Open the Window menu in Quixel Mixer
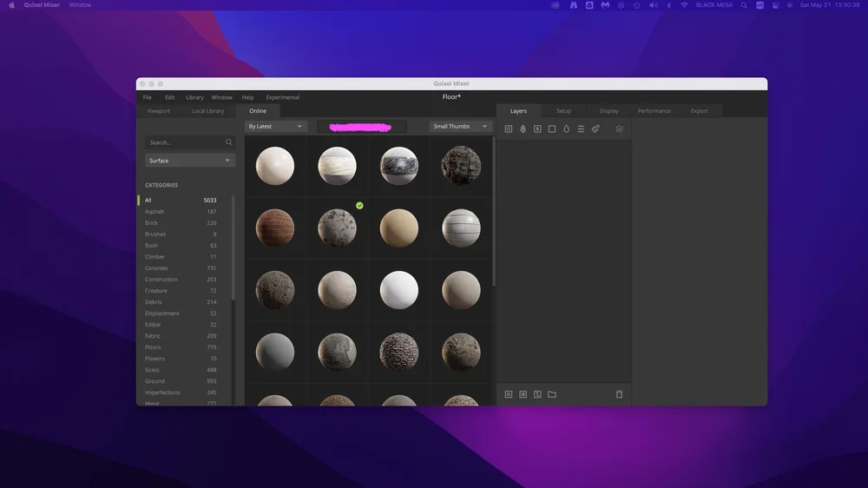The height and width of the screenshot is (488, 868). click(221, 97)
